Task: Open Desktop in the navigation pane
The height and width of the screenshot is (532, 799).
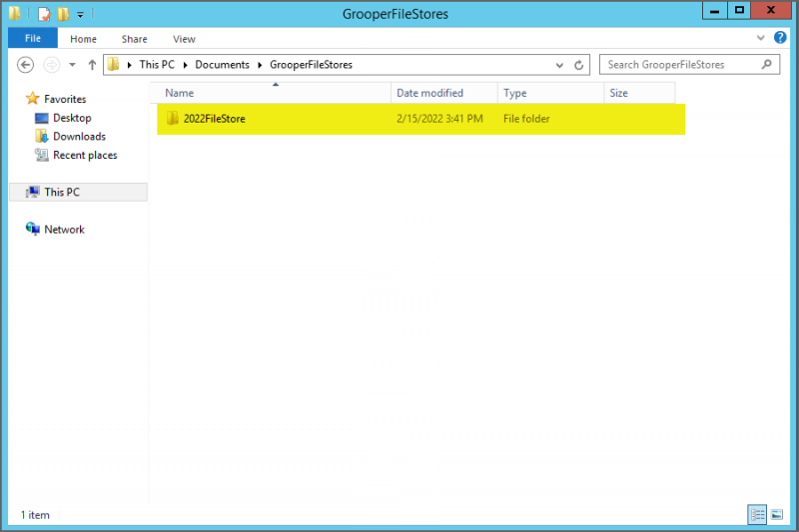Action: point(72,118)
